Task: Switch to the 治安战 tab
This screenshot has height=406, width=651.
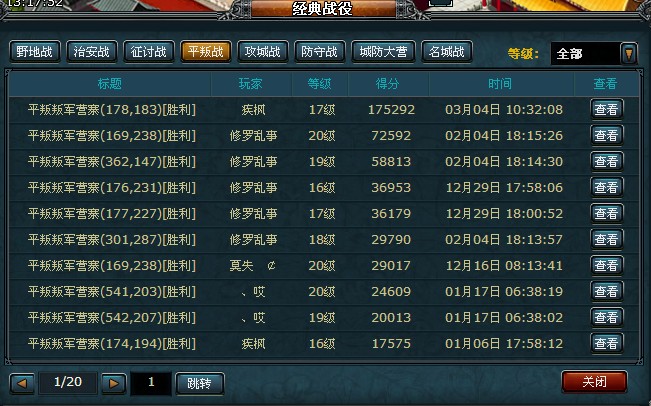Action: (x=92, y=52)
